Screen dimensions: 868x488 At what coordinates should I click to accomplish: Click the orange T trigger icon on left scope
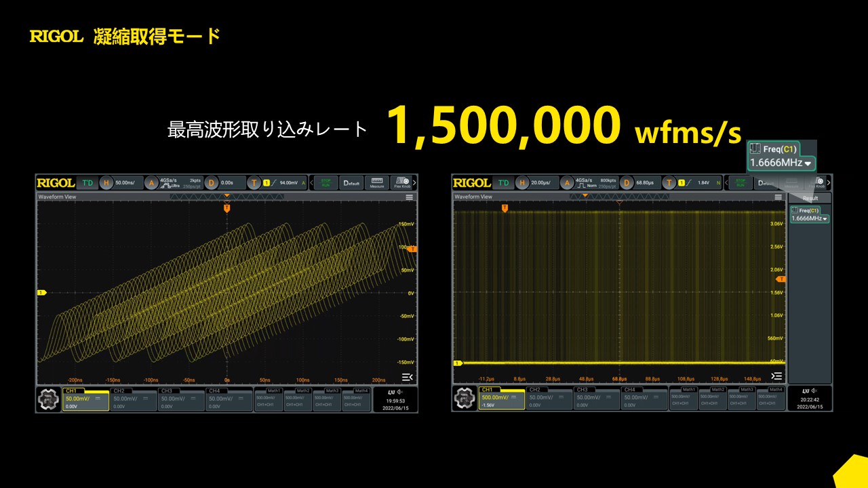(x=254, y=182)
